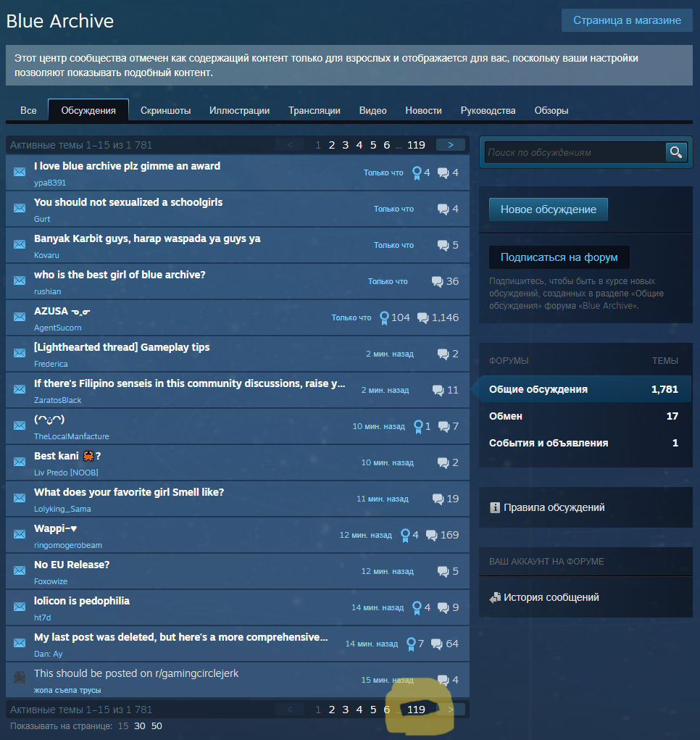Click the search magnifier icon
This screenshot has width=700, height=740.
click(676, 152)
